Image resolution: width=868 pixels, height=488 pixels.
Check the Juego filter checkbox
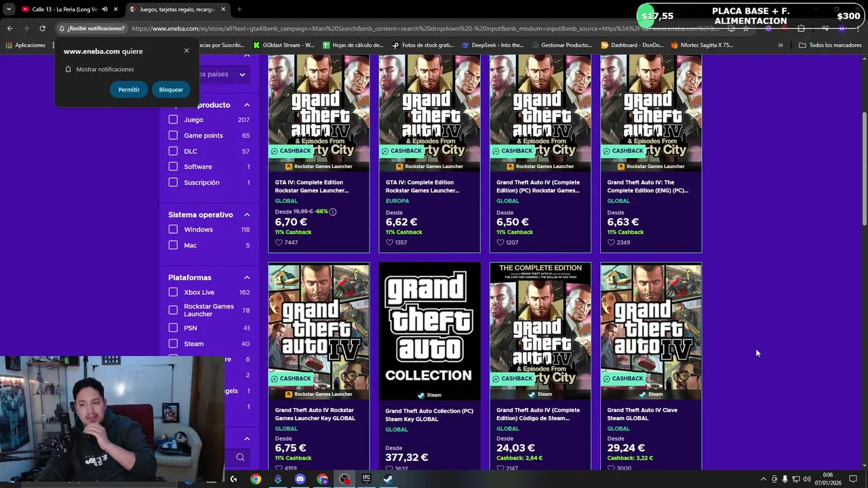(173, 119)
